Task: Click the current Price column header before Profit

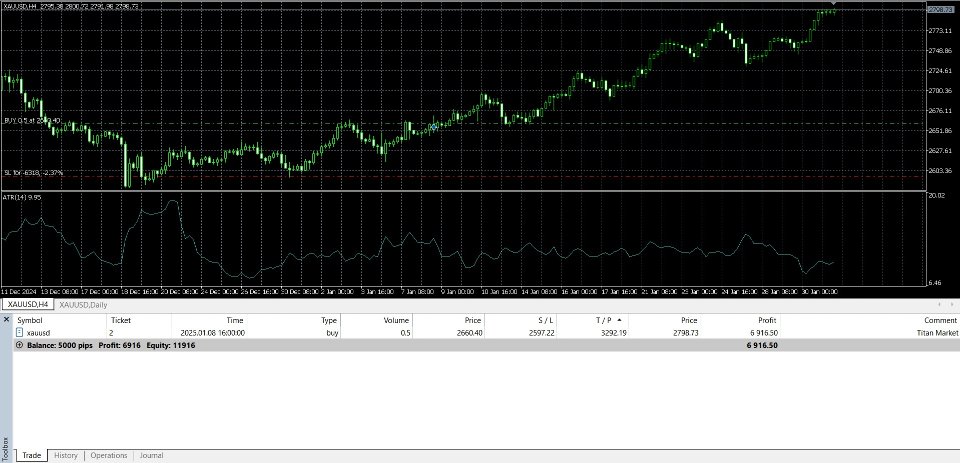Action: click(689, 320)
